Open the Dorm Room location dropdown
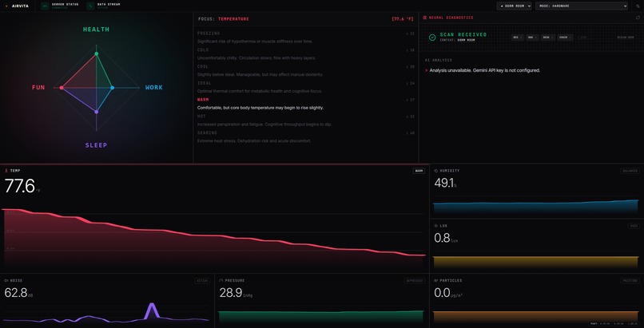Image resolution: width=644 pixels, height=328 pixels. (x=515, y=6)
